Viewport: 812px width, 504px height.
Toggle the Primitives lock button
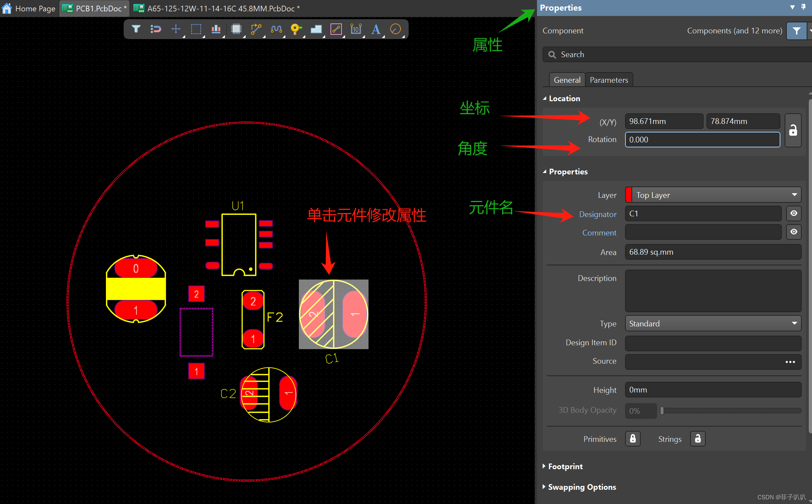point(633,439)
